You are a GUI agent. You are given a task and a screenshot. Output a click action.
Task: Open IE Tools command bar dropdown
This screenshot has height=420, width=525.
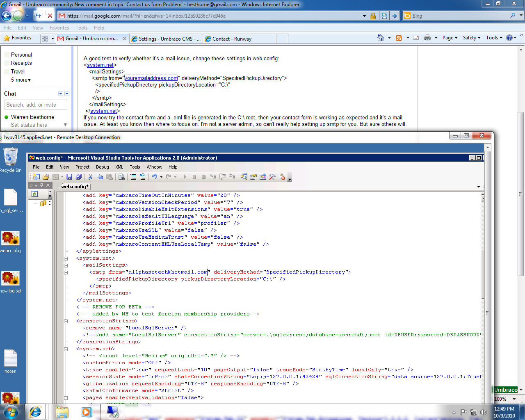(x=494, y=38)
